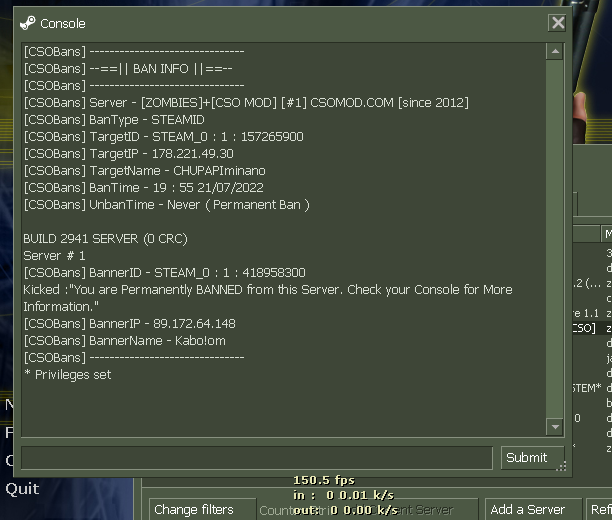The height and width of the screenshot is (520, 612).
Task: Click the partially hidden menu item above Quit
Action: coord(9,461)
